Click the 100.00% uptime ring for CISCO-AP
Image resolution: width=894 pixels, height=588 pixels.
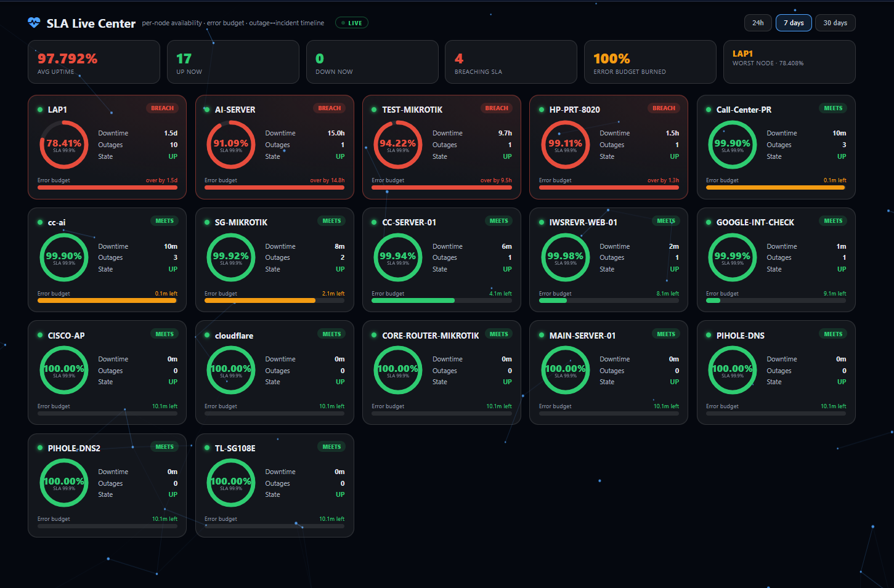point(64,370)
